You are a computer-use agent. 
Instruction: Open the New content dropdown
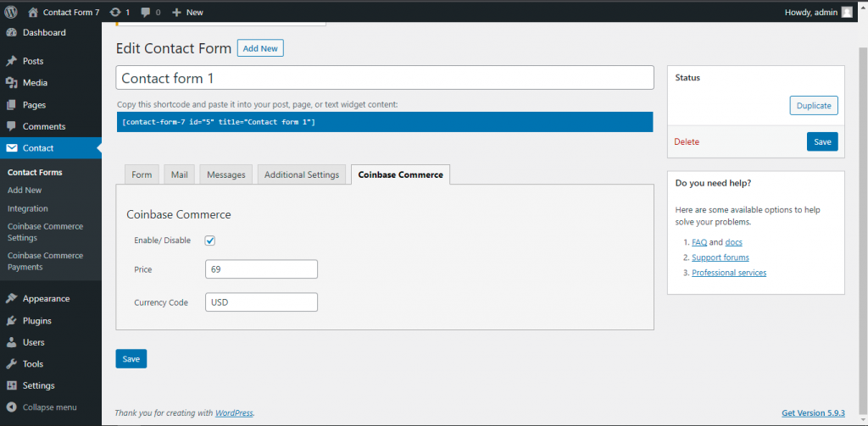[x=187, y=13]
